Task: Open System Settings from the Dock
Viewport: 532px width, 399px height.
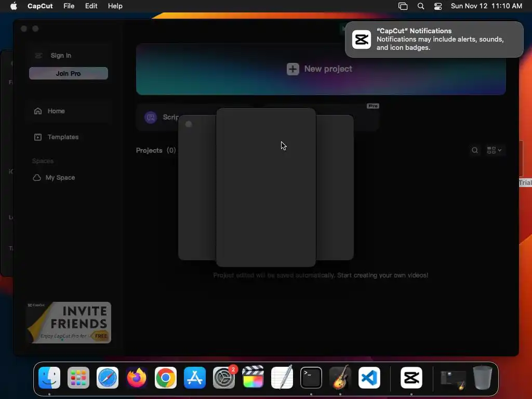Action: [x=224, y=378]
